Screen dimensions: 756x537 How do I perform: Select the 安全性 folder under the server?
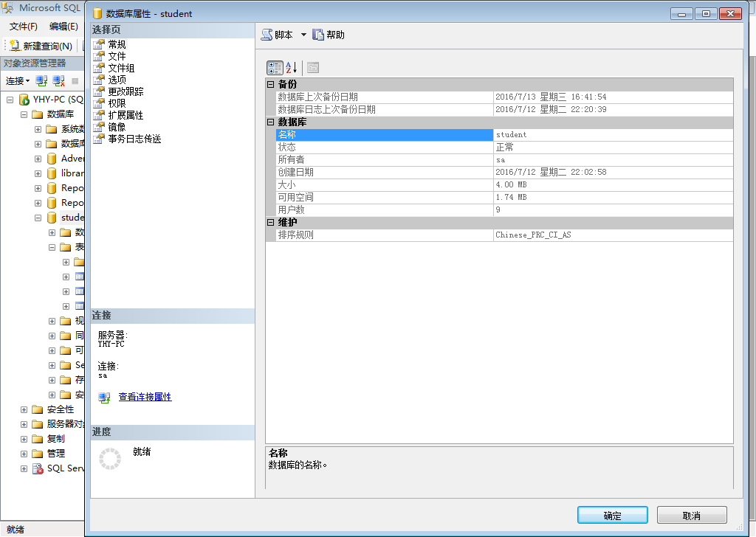[x=61, y=409]
